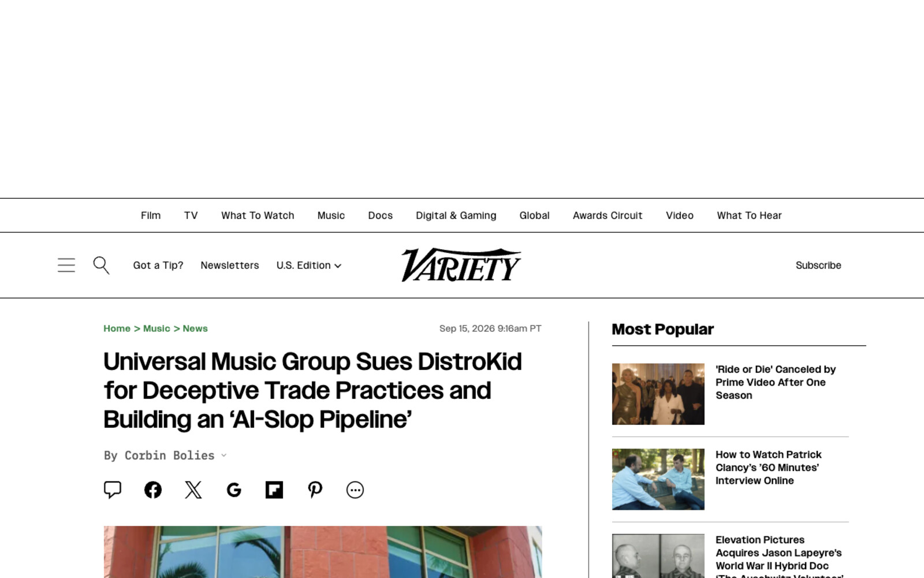Image resolution: width=924 pixels, height=578 pixels.
Task: Click the search magnifier icon
Action: tap(101, 265)
